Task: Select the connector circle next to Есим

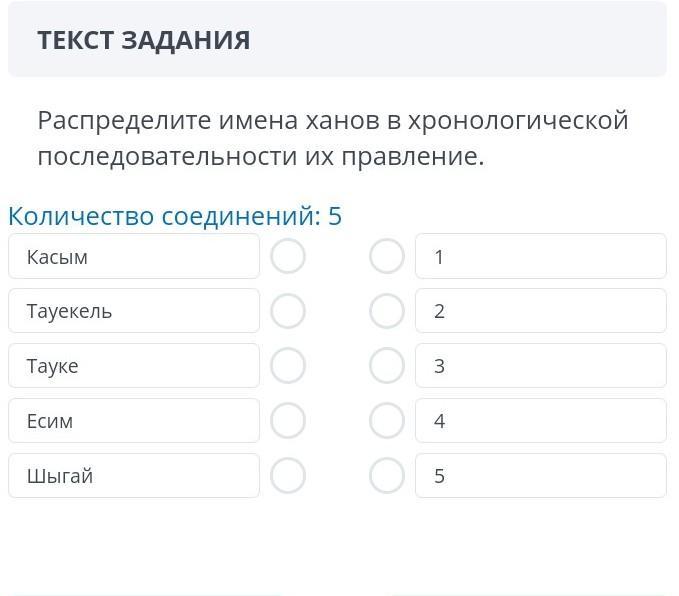Action: [288, 421]
